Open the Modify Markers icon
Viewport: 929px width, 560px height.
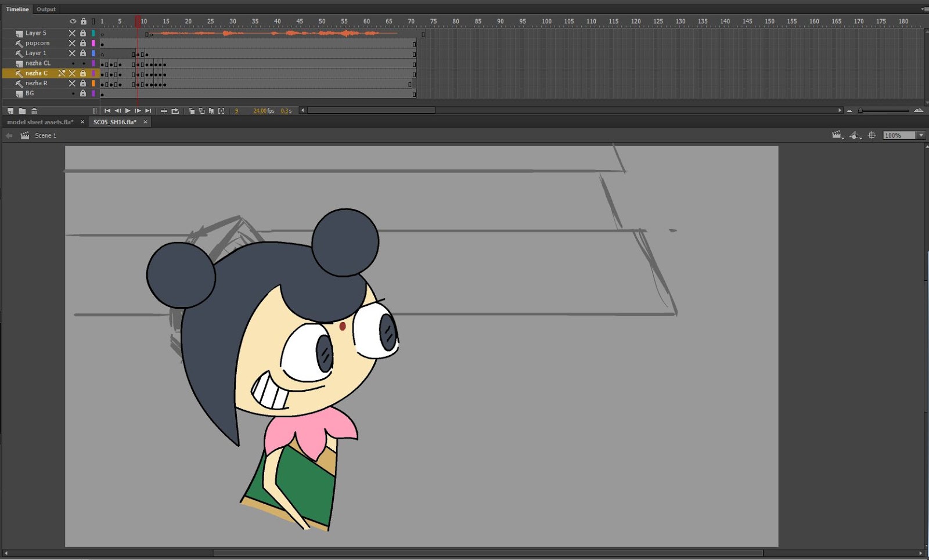(x=221, y=111)
